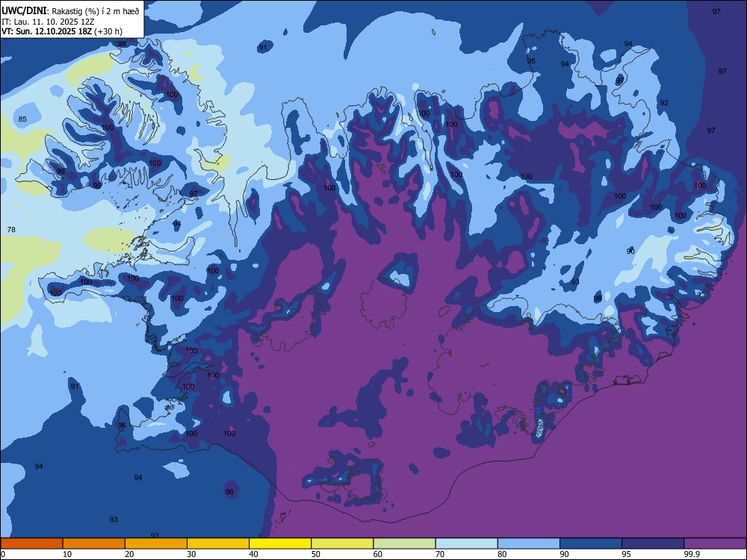Click the 50 legend scale label
747x560 pixels.
coord(315,554)
